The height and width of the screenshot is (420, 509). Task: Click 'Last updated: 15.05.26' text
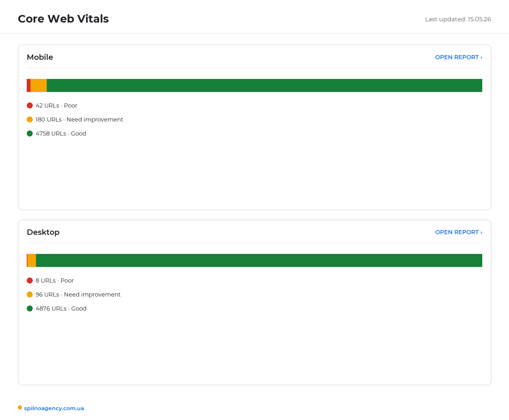click(458, 19)
